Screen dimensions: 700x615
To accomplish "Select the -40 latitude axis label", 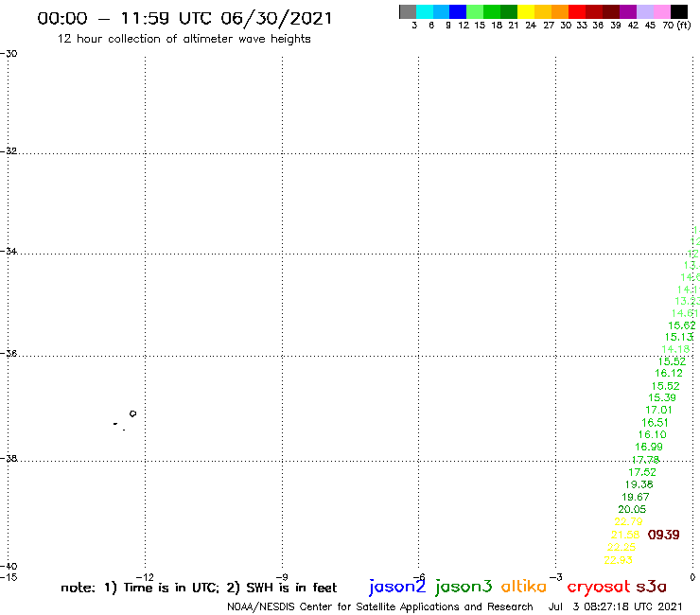I will pos(9,567).
